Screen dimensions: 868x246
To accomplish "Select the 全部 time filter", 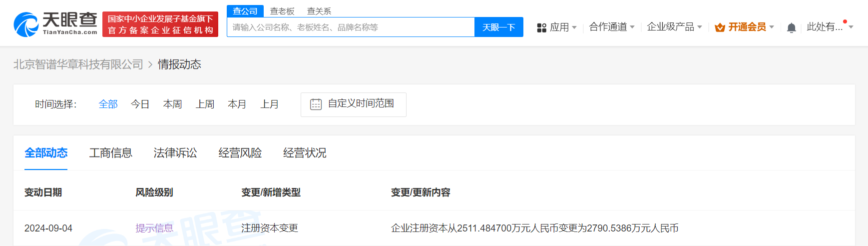I will [x=108, y=104].
